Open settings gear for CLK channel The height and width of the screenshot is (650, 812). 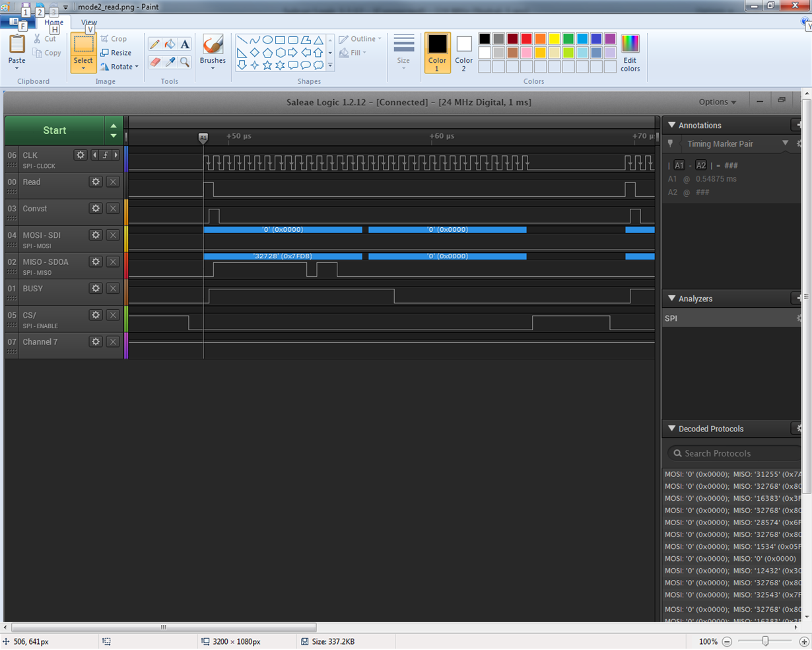pos(81,155)
